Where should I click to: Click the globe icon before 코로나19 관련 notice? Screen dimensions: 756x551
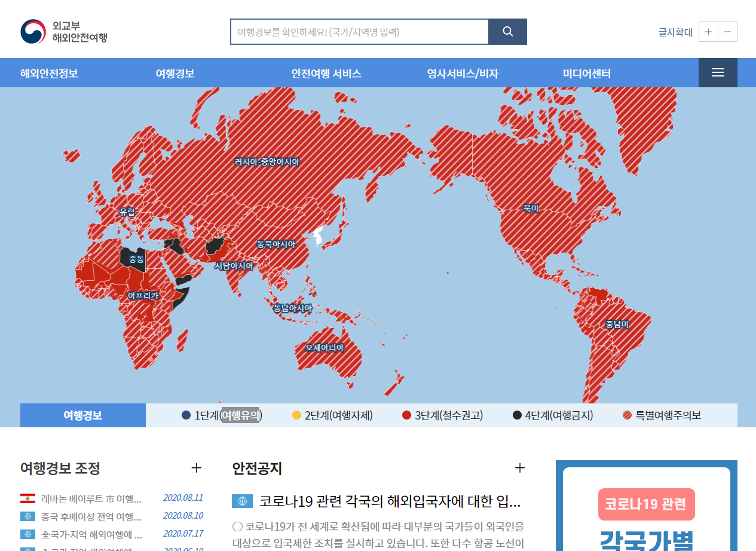point(242,501)
